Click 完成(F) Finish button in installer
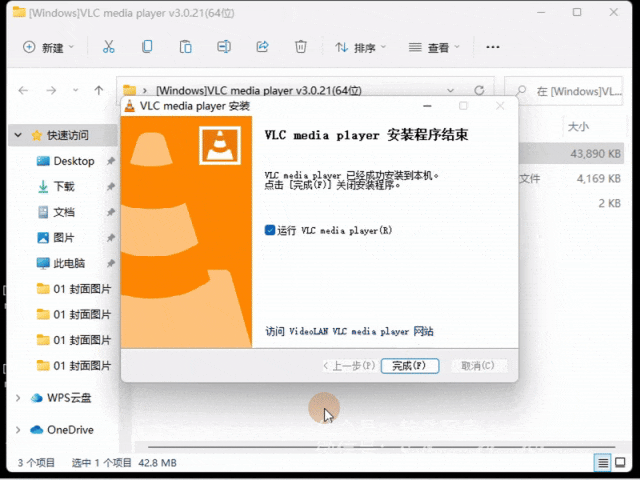The width and height of the screenshot is (640, 480). [x=410, y=366]
